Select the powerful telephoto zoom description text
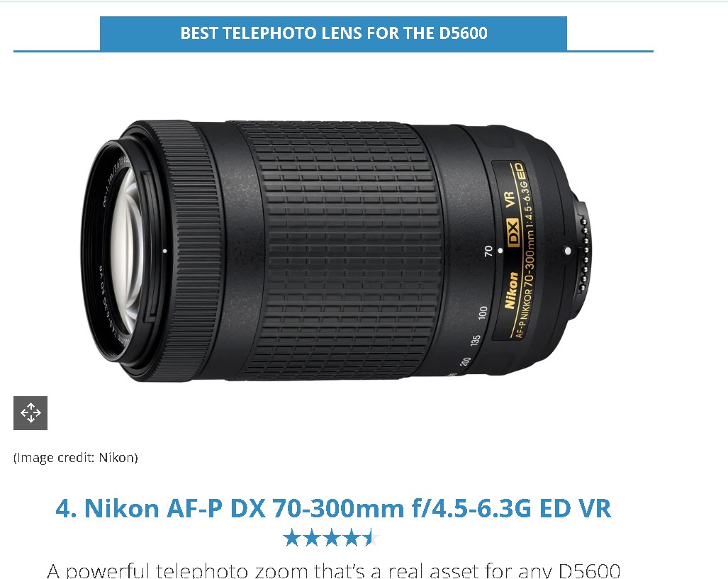Image resolution: width=728 pixels, height=579 pixels. tap(333, 570)
